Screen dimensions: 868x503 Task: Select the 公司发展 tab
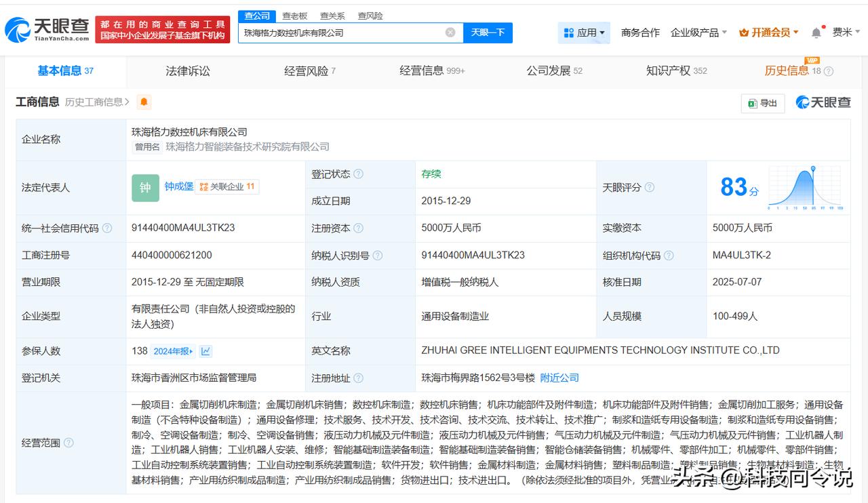[x=554, y=71]
